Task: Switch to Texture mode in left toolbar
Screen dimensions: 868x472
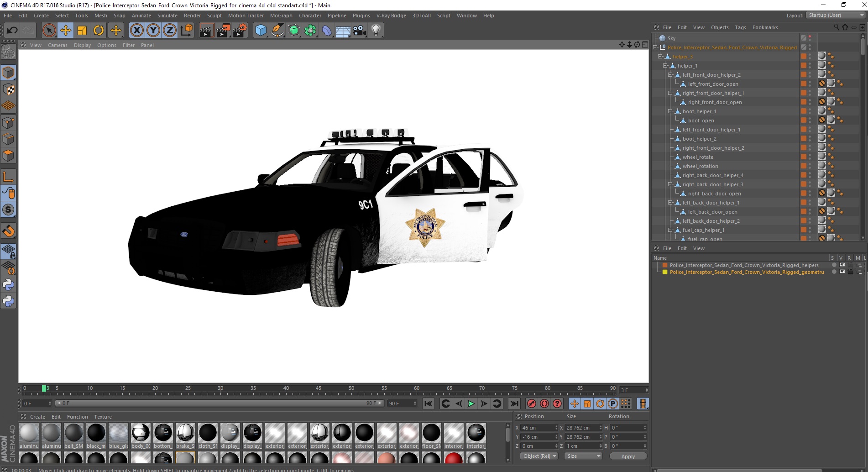Action: (x=8, y=89)
